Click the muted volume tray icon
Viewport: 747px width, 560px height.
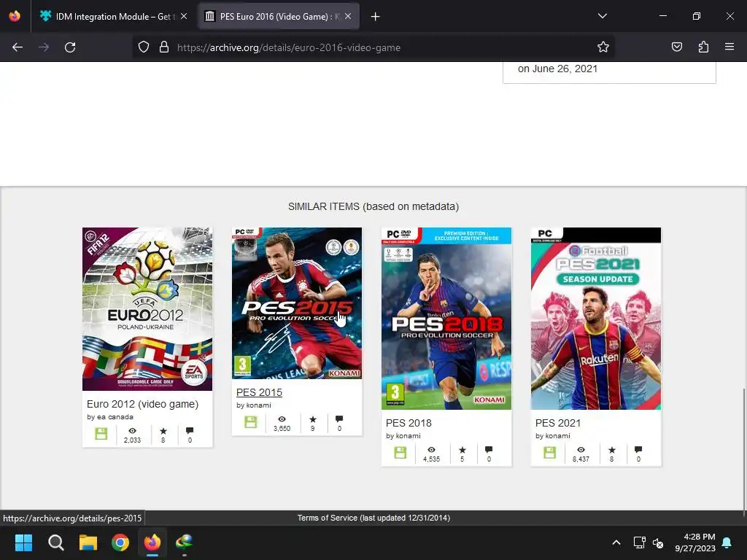pyautogui.click(x=658, y=542)
